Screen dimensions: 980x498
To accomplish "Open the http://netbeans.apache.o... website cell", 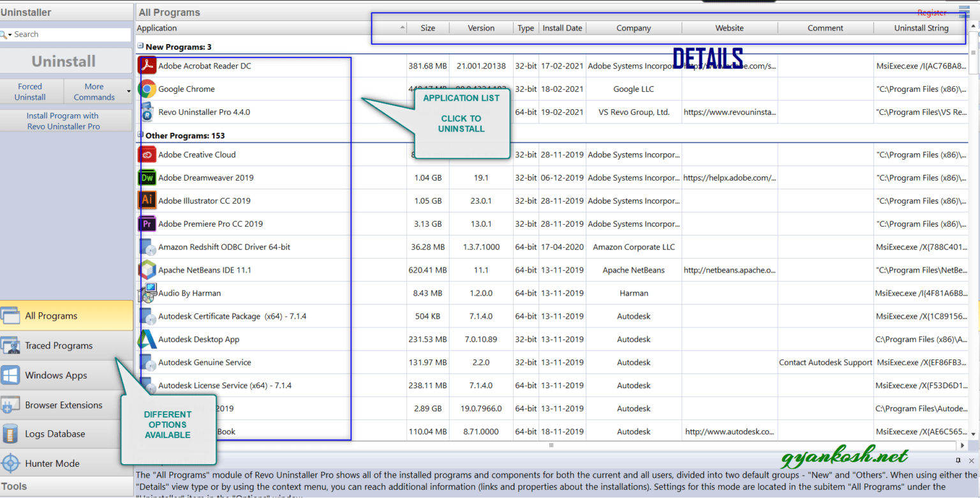I will click(x=730, y=270).
